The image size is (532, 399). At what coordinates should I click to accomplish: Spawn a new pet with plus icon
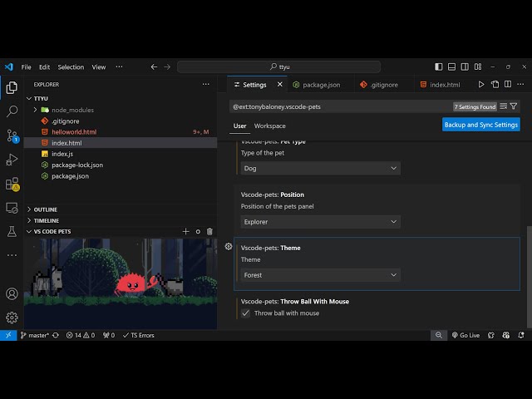pyautogui.click(x=185, y=231)
